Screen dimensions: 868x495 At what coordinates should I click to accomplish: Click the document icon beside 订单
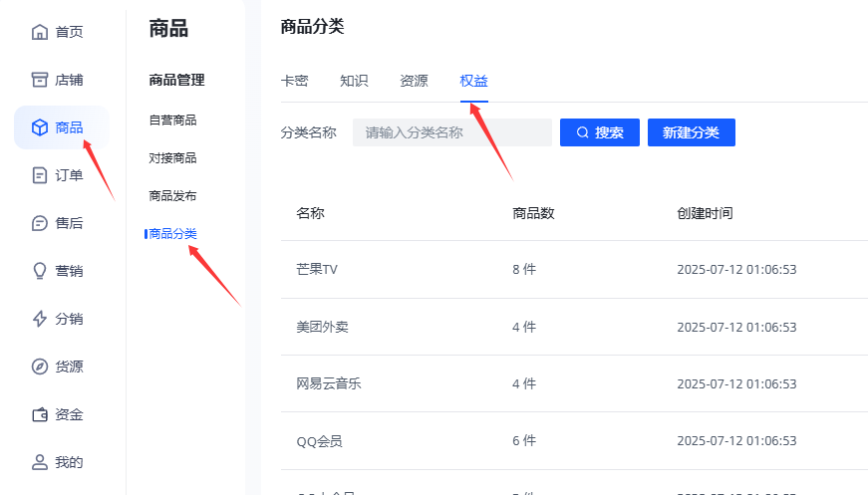(x=39, y=175)
